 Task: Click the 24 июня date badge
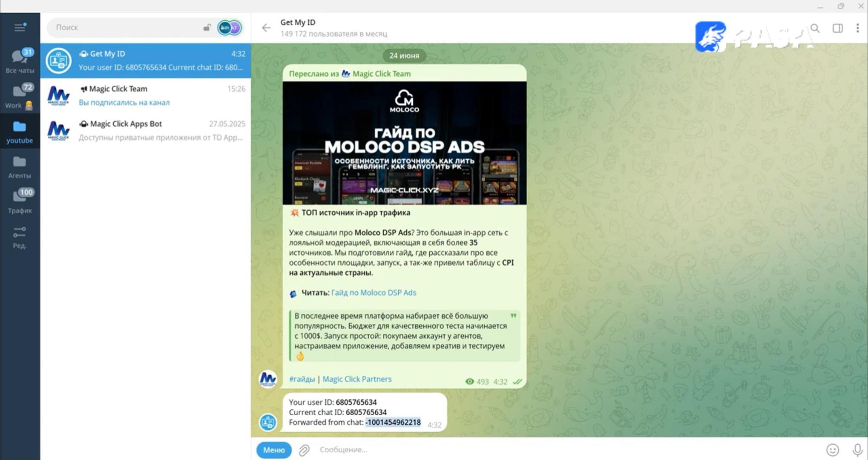[x=404, y=55]
